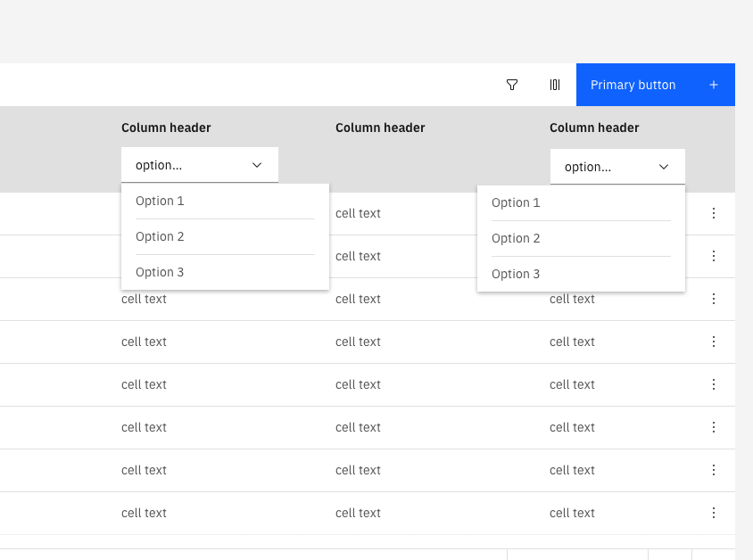The width and height of the screenshot is (753, 560).
Task: Click cell text in the middle column's last row
Action: tap(358, 513)
